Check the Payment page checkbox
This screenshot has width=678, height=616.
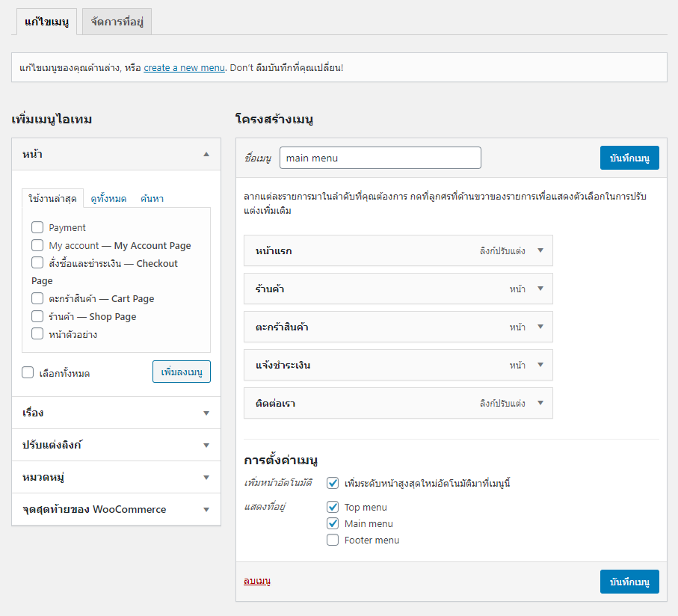tap(37, 227)
